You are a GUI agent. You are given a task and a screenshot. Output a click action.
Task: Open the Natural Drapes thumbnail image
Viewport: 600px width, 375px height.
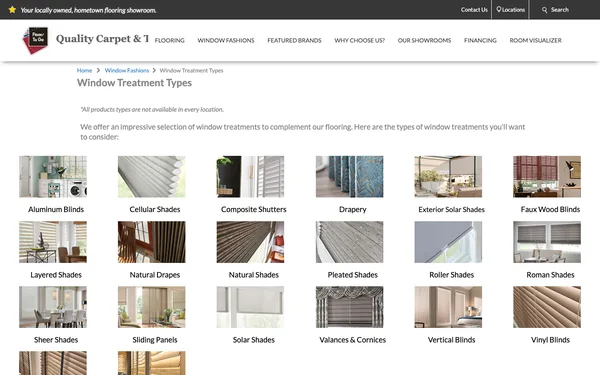(x=152, y=242)
